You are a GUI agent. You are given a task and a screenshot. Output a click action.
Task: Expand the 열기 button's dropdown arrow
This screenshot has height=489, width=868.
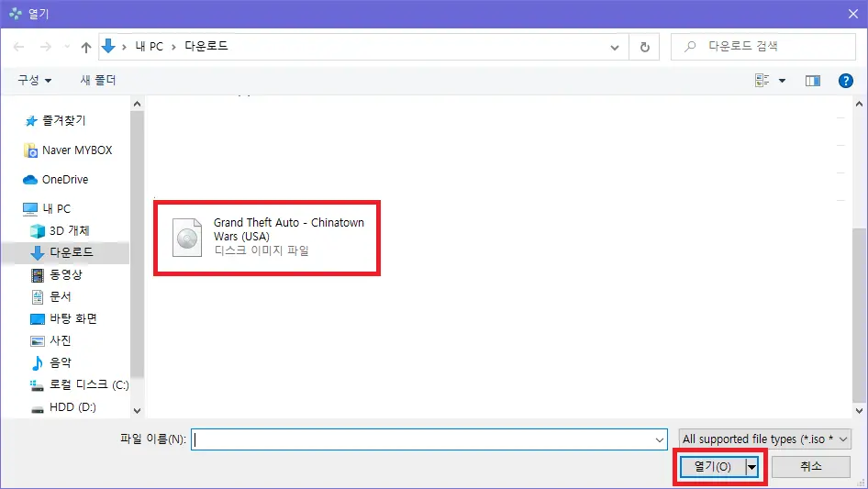tap(751, 467)
